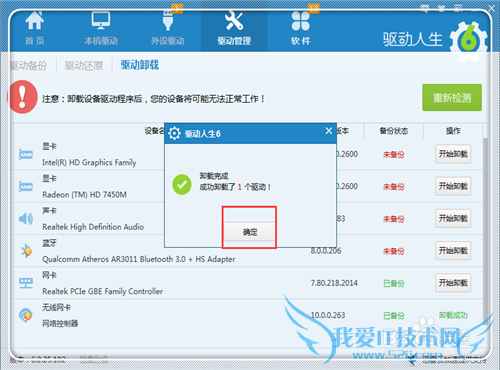Click 重新检测 re-detect button
500x370 pixels.
[452, 98]
